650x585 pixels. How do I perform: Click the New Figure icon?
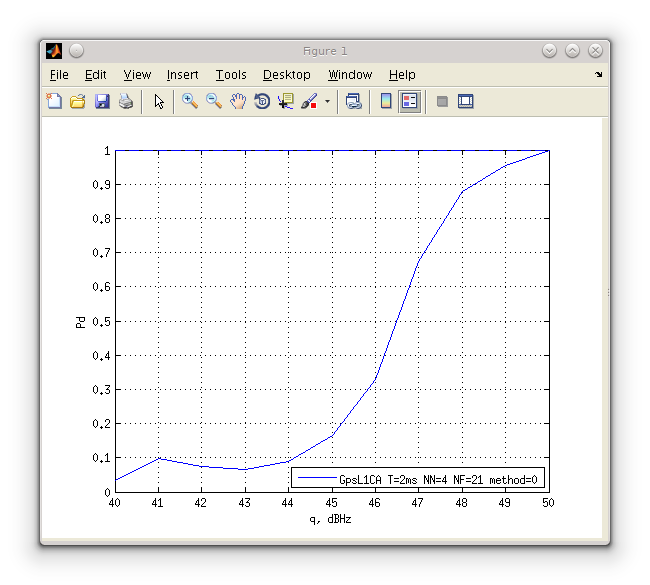tap(54, 101)
